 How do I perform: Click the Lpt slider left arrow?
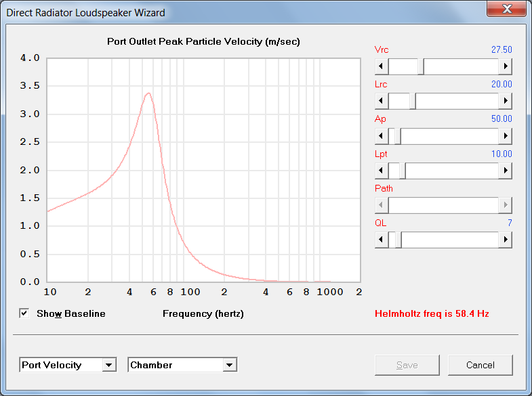coord(382,171)
